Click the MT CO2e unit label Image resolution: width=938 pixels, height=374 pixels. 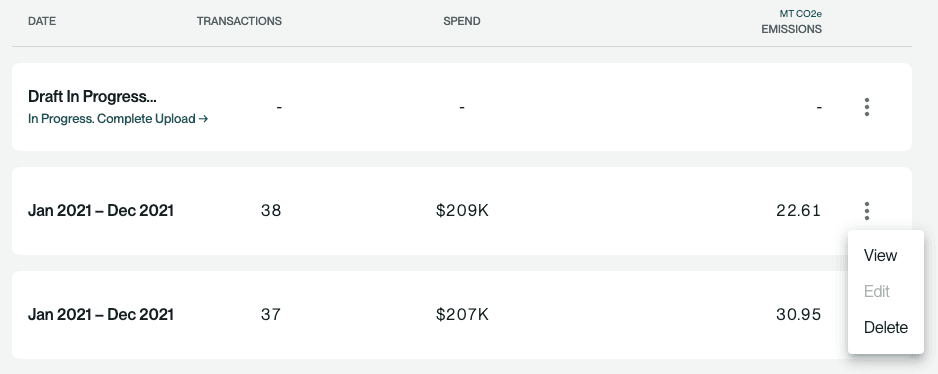pos(800,13)
